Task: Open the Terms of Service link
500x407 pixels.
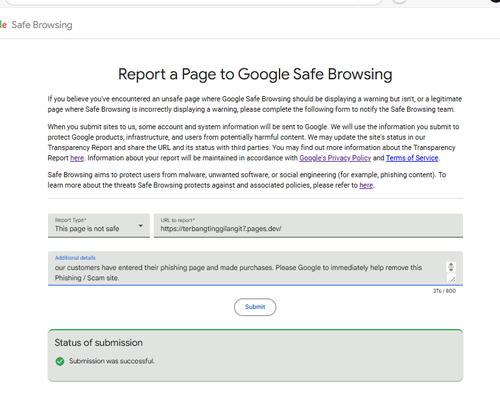Action: tap(412, 158)
